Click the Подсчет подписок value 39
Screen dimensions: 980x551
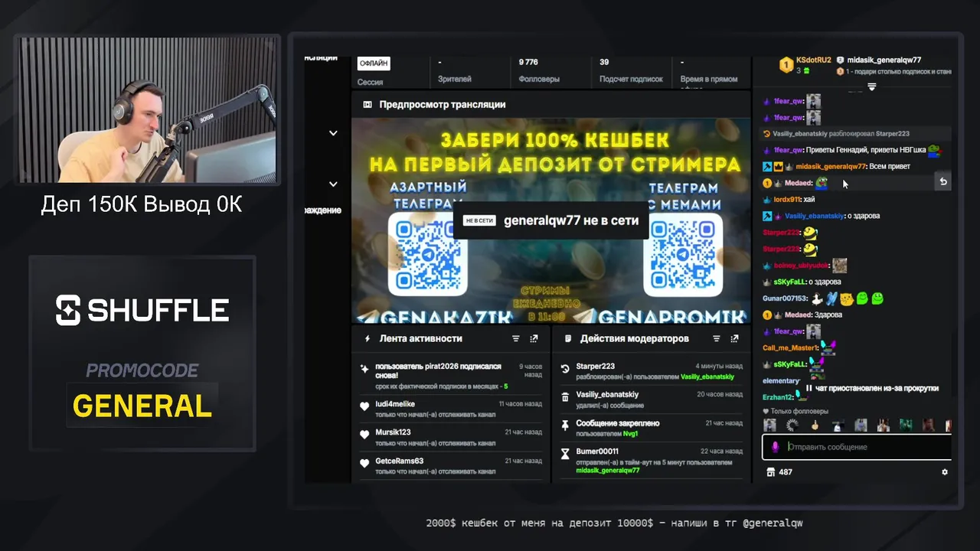point(604,62)
